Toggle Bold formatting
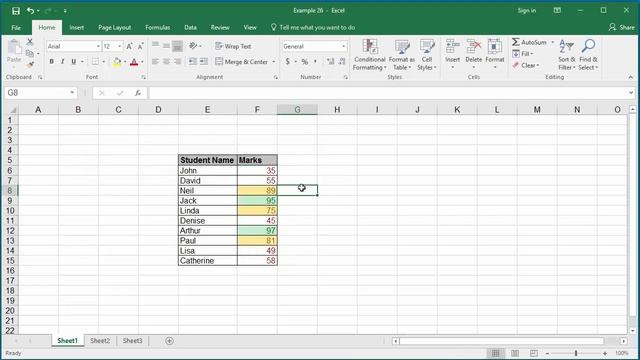Screen dimensions: 640x360 (x=51, y=62)
